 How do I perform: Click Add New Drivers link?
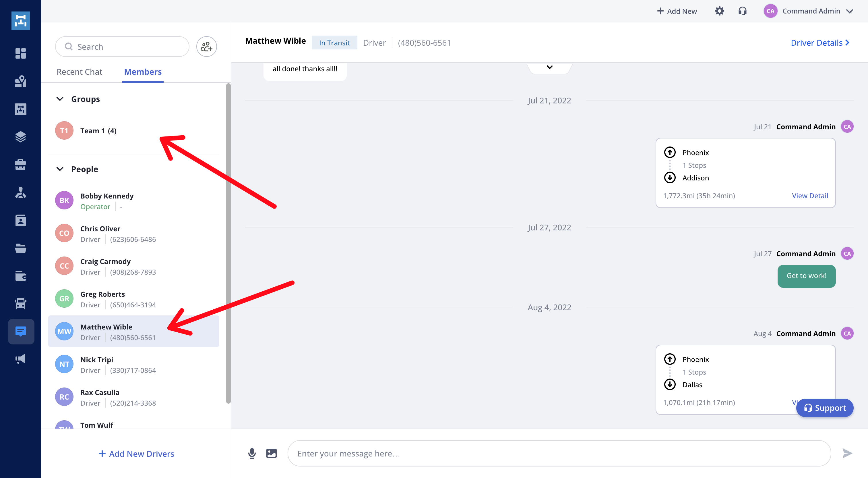(136, 454)
